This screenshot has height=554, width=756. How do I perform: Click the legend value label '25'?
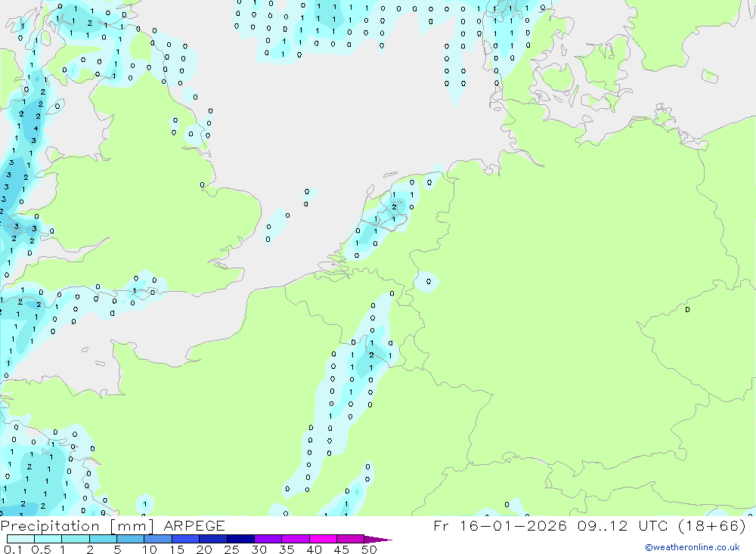click(x=231, y=549)
